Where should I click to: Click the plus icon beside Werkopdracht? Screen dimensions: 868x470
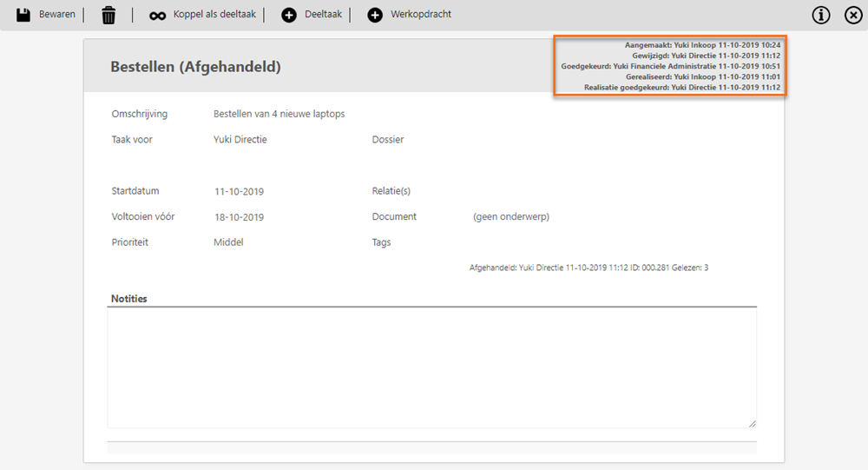375,15
